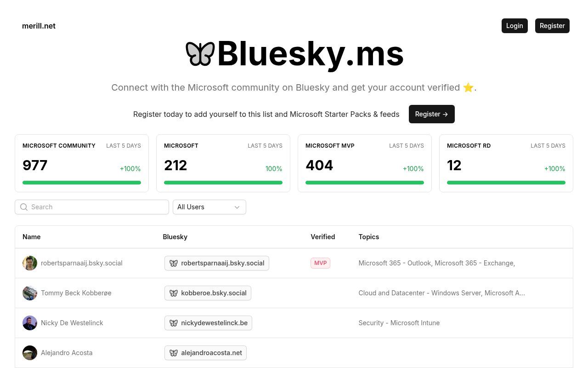Click the 977 community count
The width and height of the screenshot is (588, 368).
tap(35, 166)
